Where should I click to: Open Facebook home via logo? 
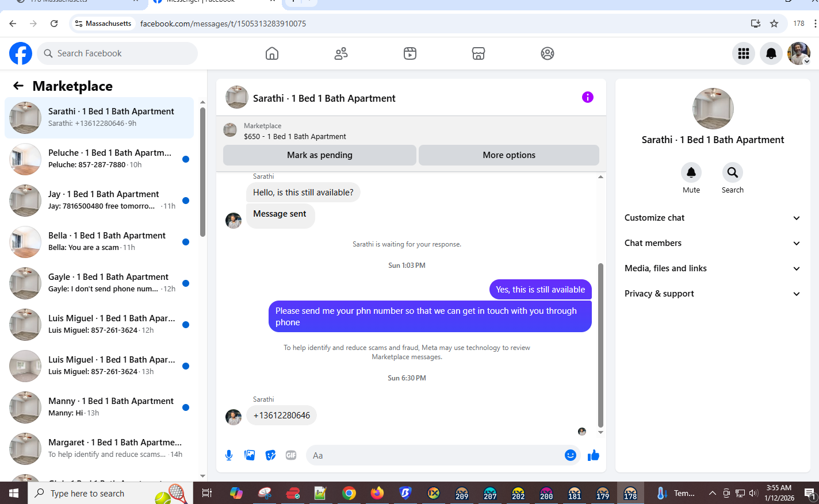click(21, 53)
